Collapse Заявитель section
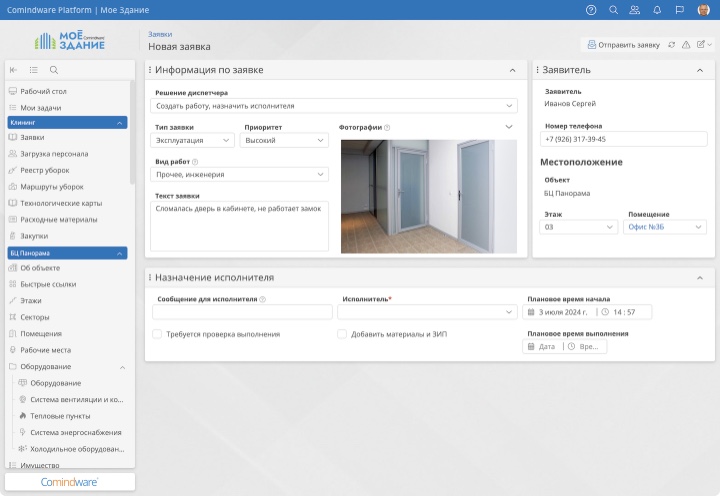The width and height of the screenshot is (720, 496). [700, 70]
